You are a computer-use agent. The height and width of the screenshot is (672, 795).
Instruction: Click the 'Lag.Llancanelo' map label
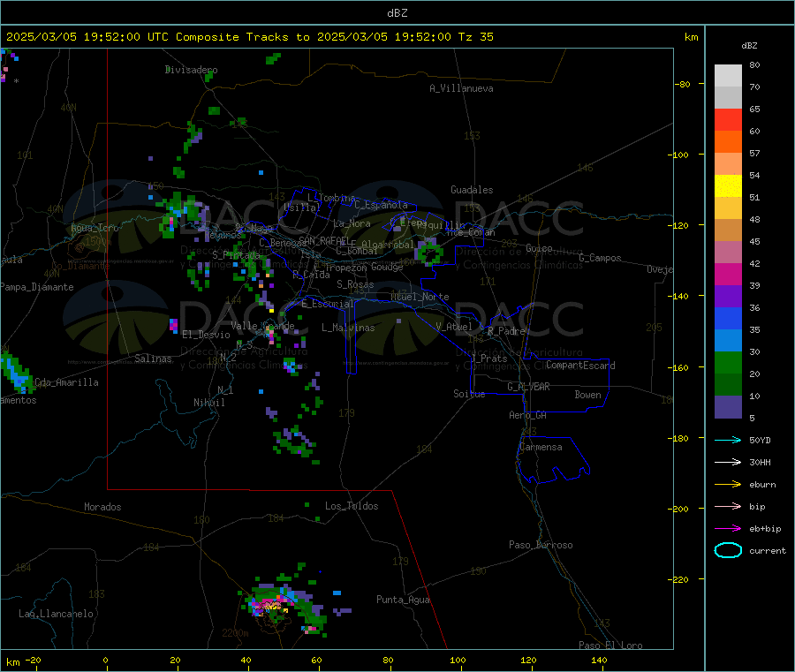coord(57,614)
